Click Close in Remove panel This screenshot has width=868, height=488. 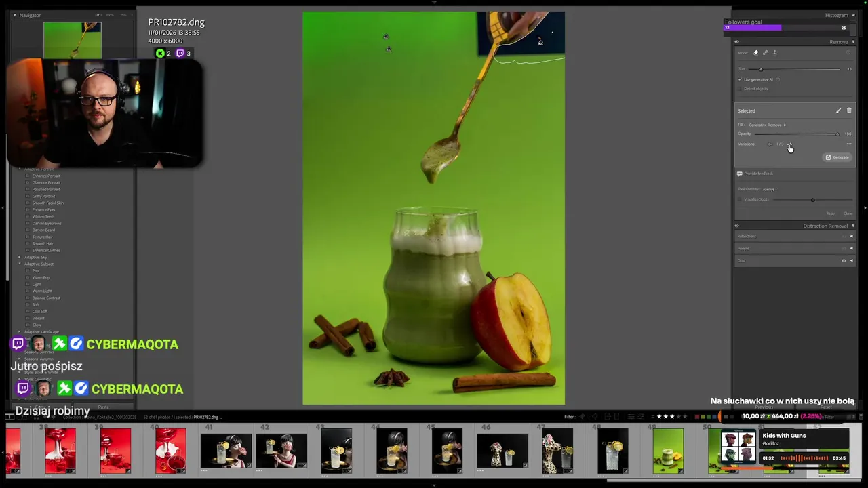(x=848, y=213)
